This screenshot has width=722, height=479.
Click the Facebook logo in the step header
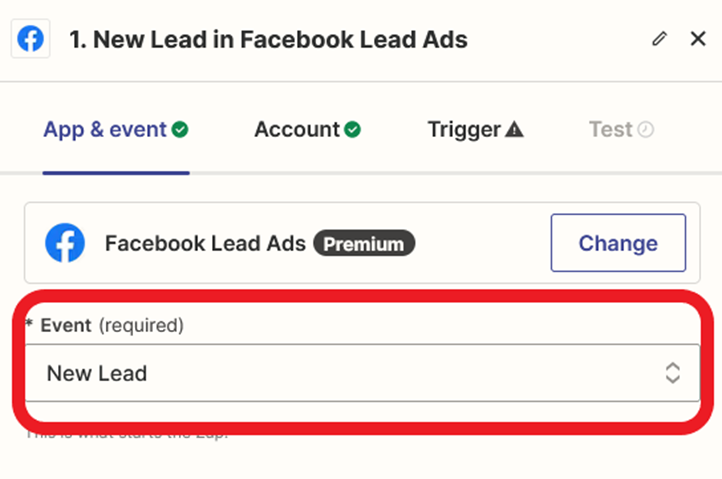pos(31,40)
